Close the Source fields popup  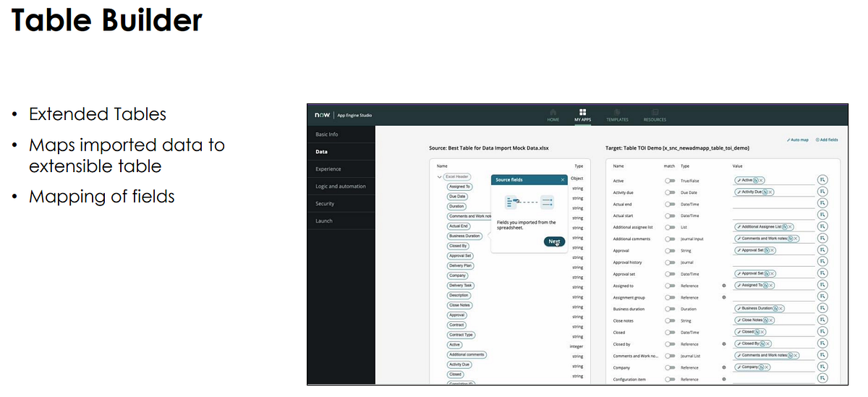click(563, 179)
